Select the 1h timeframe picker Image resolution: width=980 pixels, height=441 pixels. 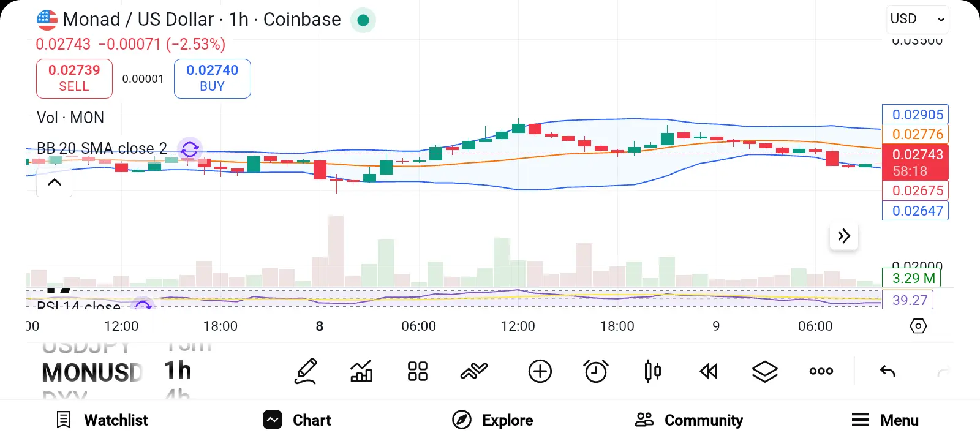pyautogui.click(x=178, y=371)
